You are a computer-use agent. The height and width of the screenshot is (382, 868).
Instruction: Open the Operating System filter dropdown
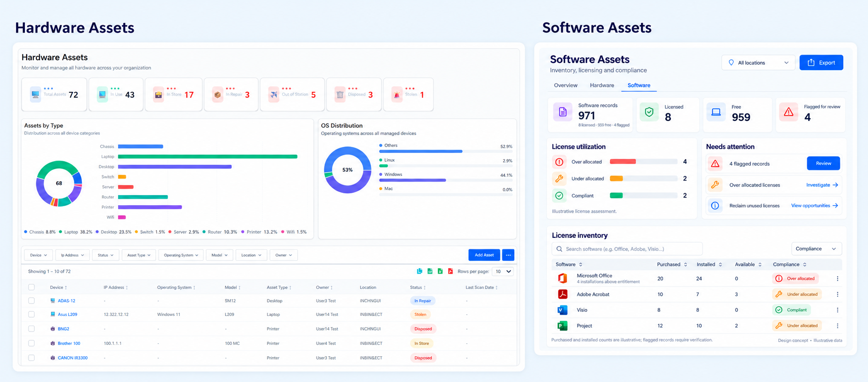click(181, 255)
